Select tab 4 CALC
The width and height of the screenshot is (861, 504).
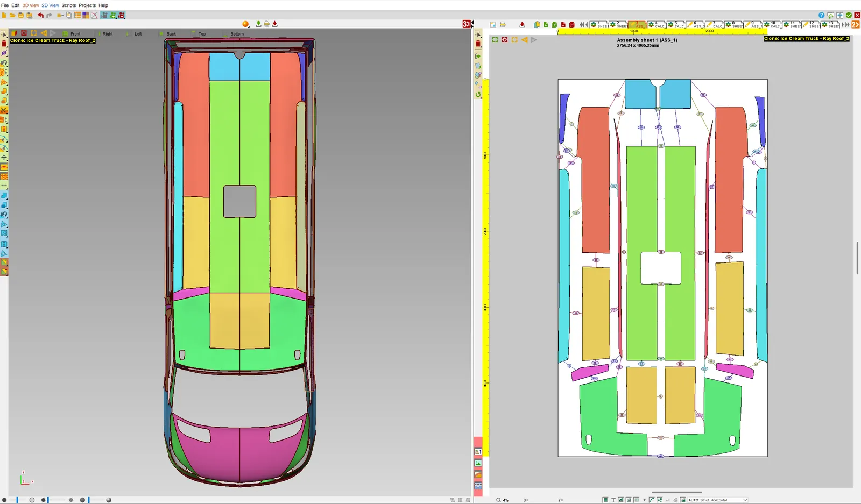657,25
